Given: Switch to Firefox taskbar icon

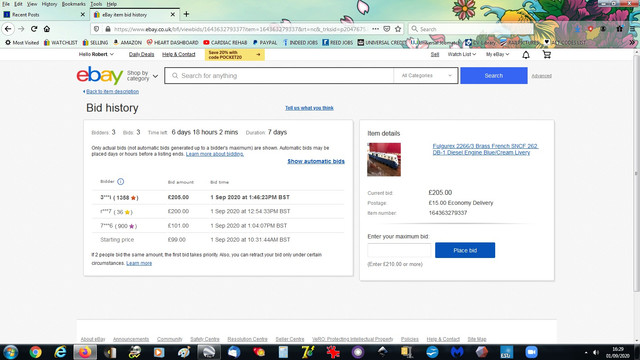Looking at the screenshot, I should 85,352.
